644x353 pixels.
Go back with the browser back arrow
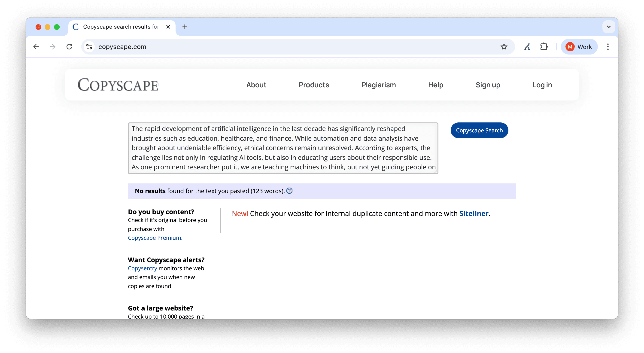[x=36, y=47]
